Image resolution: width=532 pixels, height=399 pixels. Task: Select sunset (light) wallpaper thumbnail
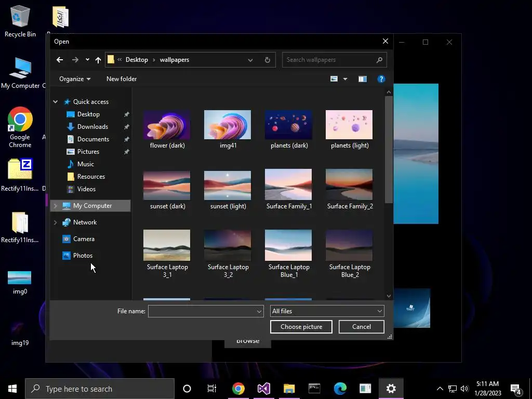[x=228, y=185]
